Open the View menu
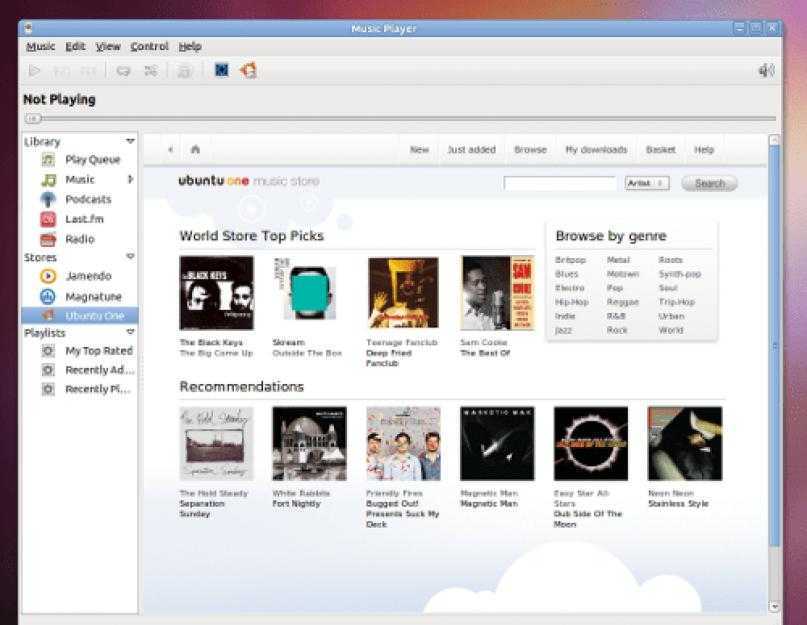 (108, 47)
